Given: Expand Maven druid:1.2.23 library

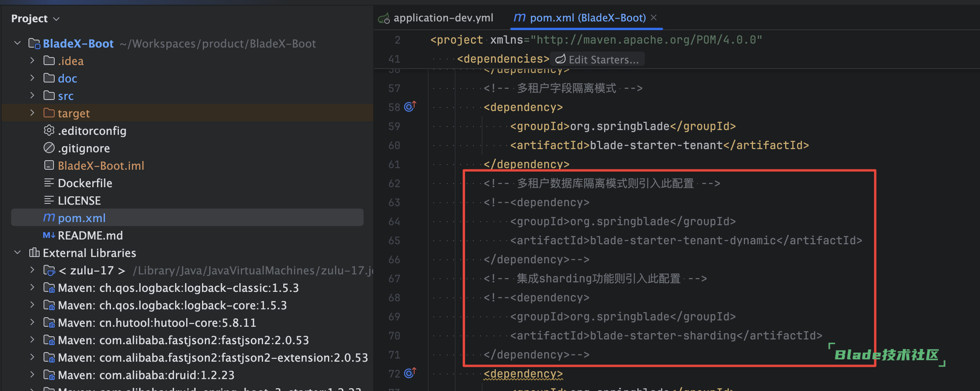Looking at the screenshot, I should [x=32, y=375].
